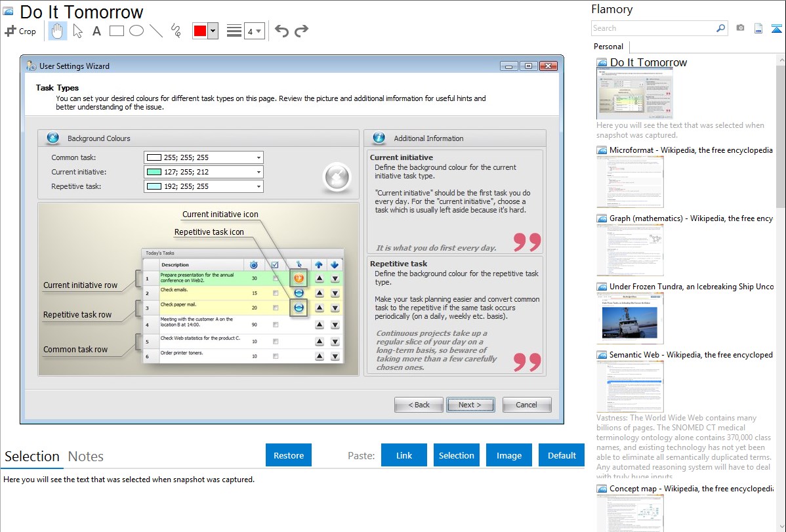Click the Paste Selection button
This screenshot has width=786, height=532.
pos(456,455)
